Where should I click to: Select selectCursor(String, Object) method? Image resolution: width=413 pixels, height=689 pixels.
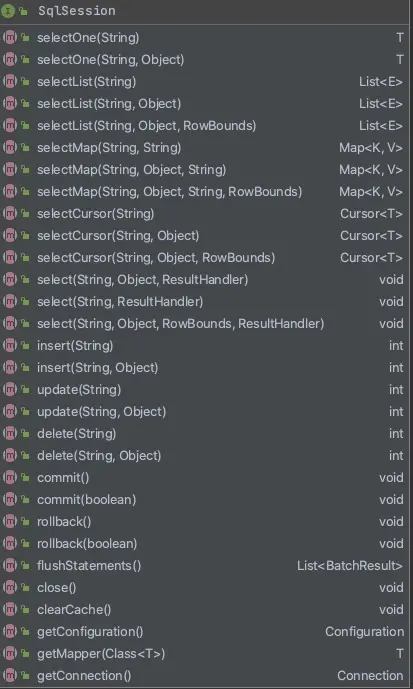tap(206, 236)
